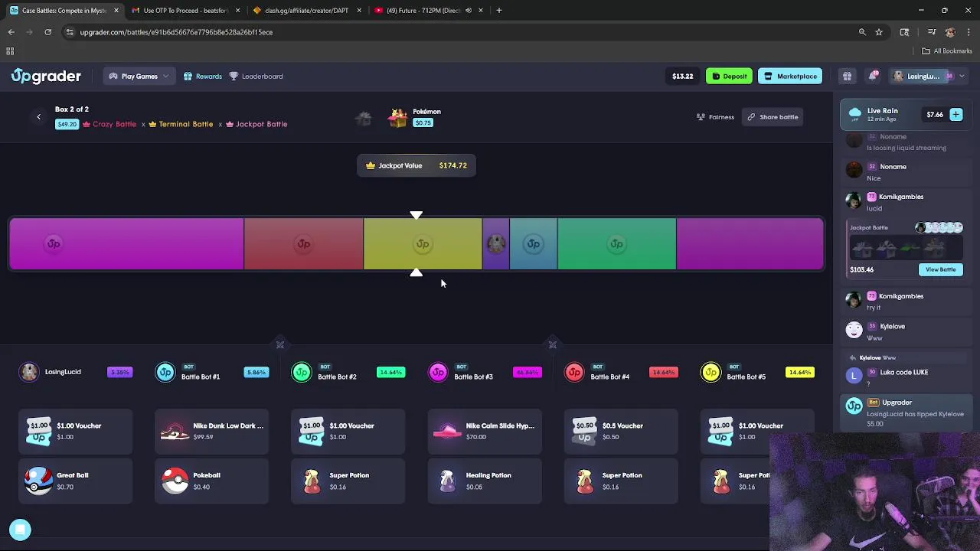Click Kylelove's avatar in chat
Viewport: 980px width, 551px height.
point(854,330)
